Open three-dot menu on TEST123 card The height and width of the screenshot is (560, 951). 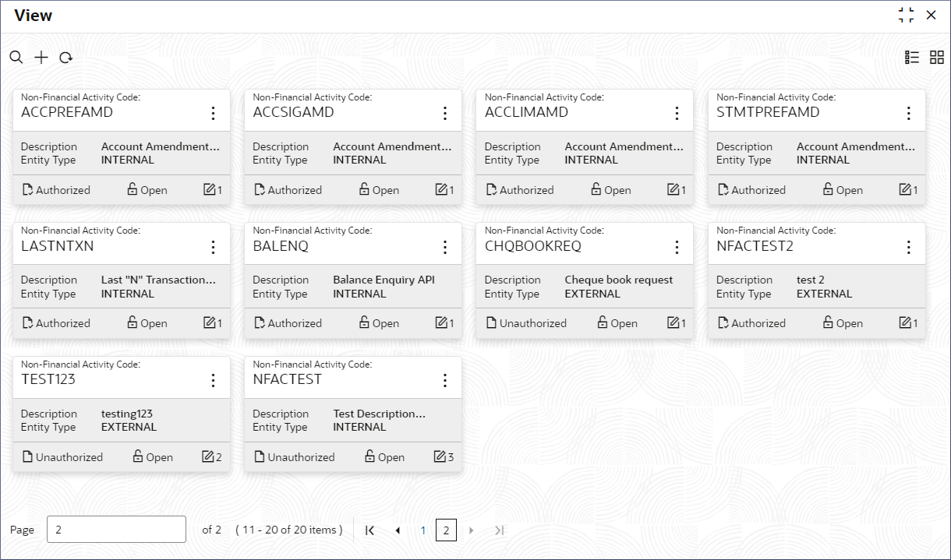pyautogui.click(x=213, y=380)
